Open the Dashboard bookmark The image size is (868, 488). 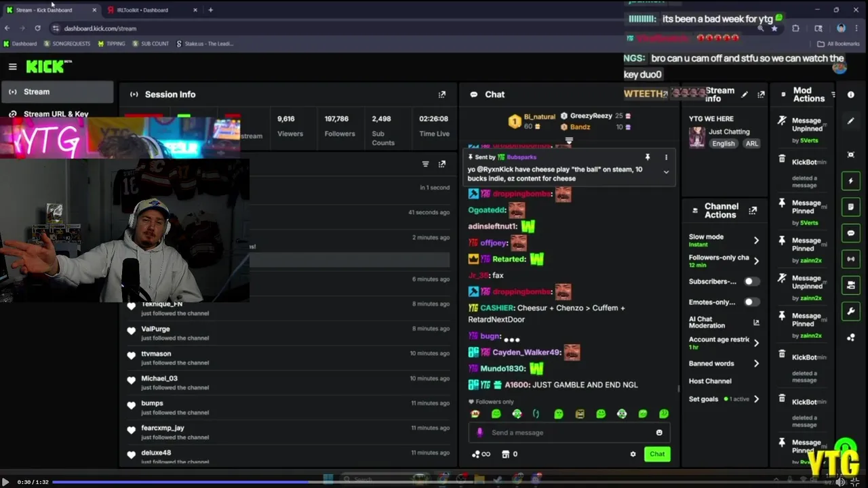tap(20, 43)
